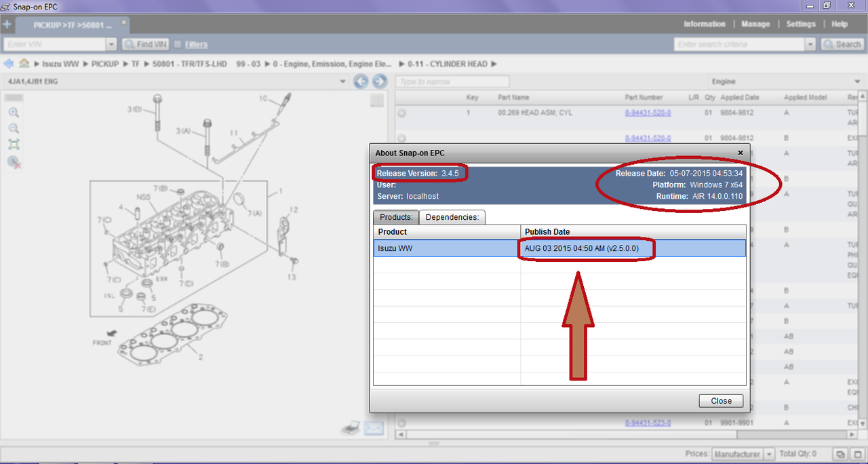Image resolution: width=868 pixels, height=464 pixels.
Task: Open part number link 8-94431-523-0
Action: [648, 423]
